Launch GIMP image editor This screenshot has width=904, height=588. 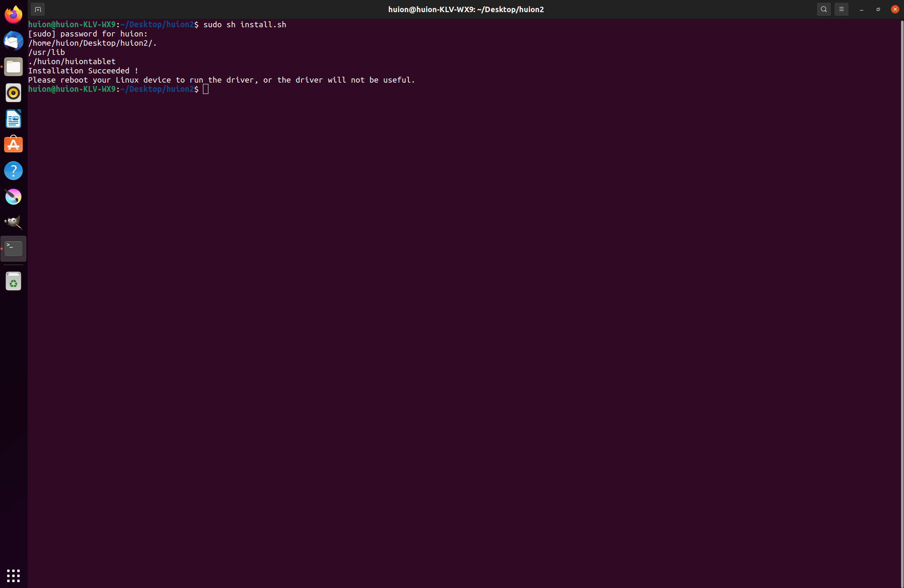tap(13, 223)
